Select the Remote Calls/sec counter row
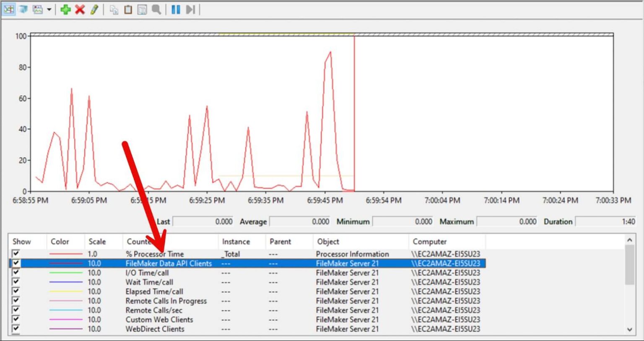The image size is (644, 341). pos(154,310)
